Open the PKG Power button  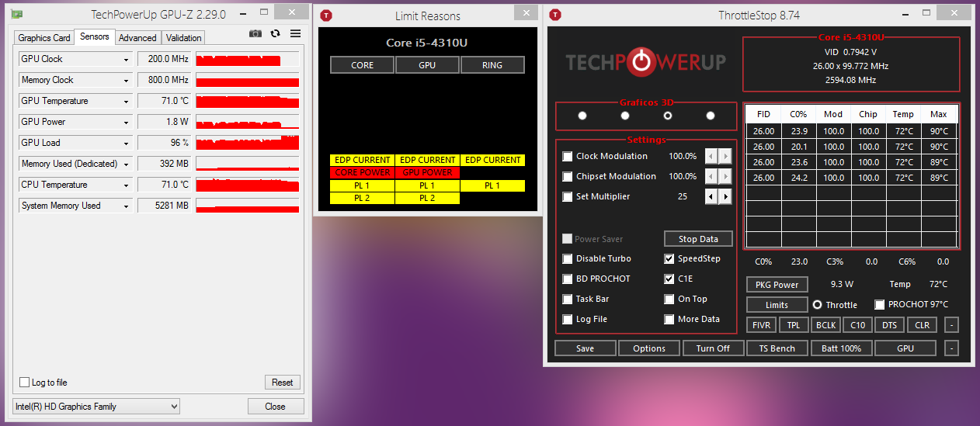tap(777, 285)
